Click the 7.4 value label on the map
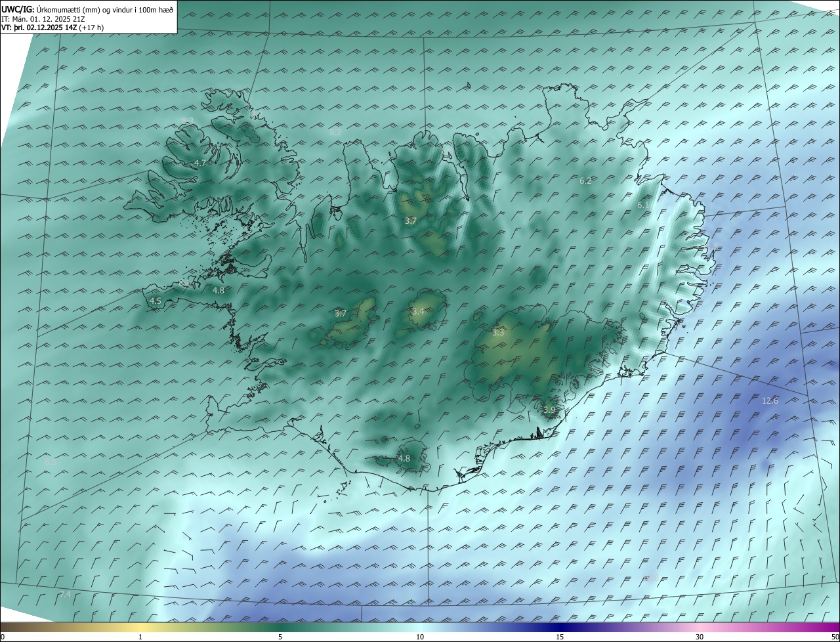The image size is (840, 642). 65,594
